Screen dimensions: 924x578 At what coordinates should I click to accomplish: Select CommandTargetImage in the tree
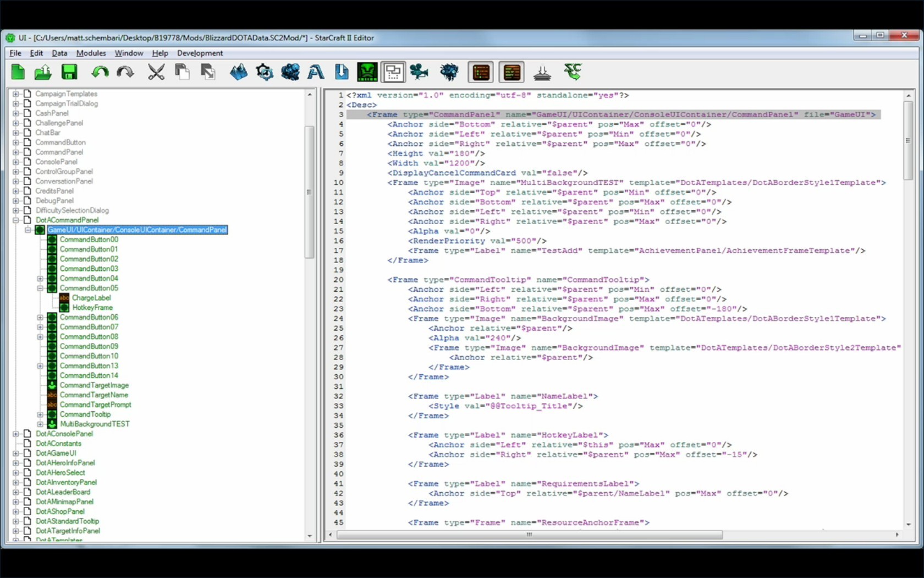(x=94, y=385)
